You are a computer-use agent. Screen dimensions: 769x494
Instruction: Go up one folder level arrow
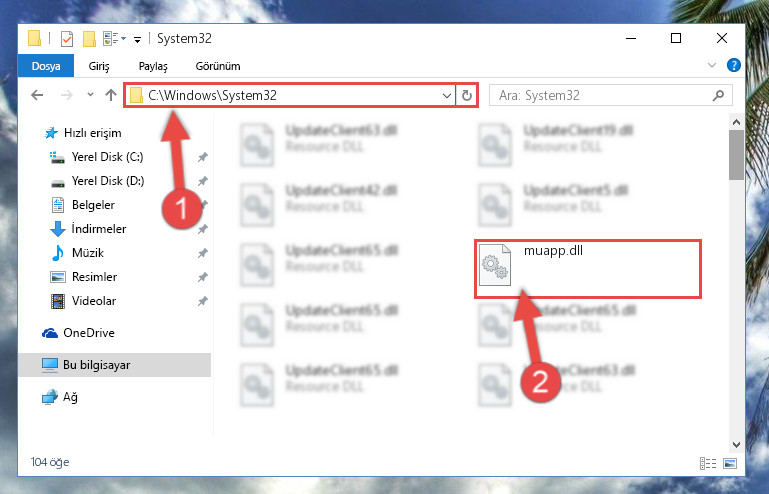111,95
